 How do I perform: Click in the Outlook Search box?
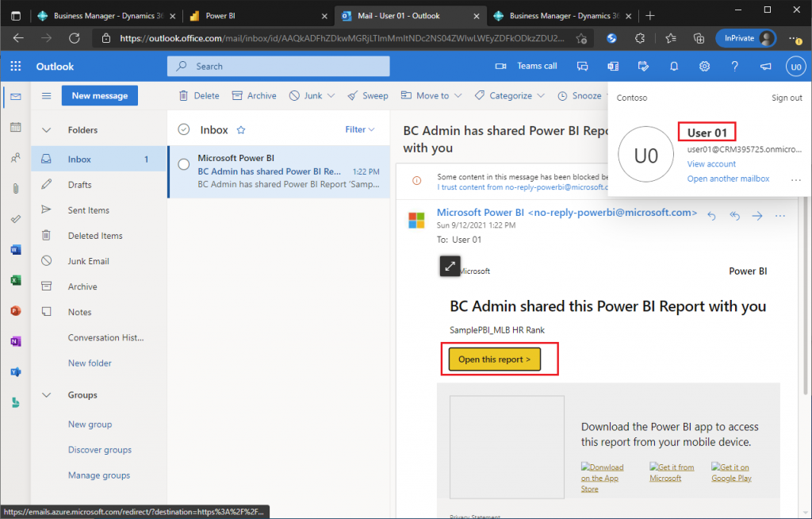pyautogui.click(x=278, y=67)
